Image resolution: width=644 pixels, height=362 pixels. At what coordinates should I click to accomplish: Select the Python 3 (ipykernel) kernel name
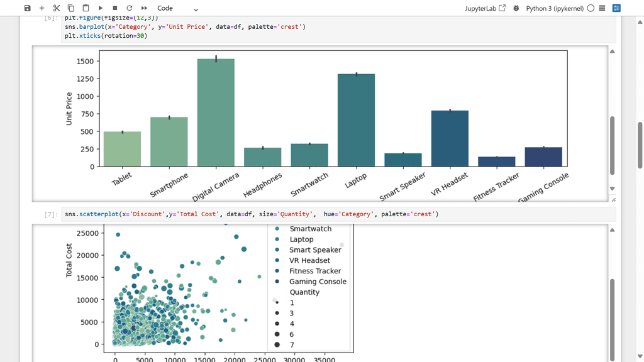pos(555,8)
